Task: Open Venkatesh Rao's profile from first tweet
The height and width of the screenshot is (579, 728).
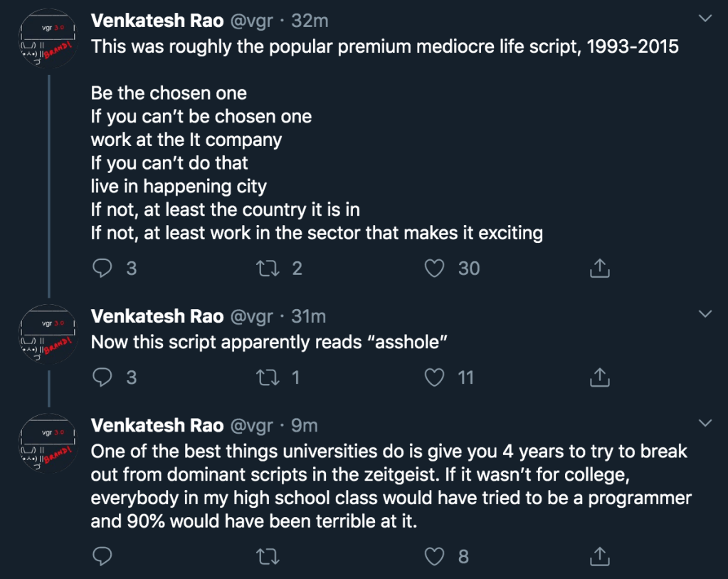Action: tap(157, 21)
